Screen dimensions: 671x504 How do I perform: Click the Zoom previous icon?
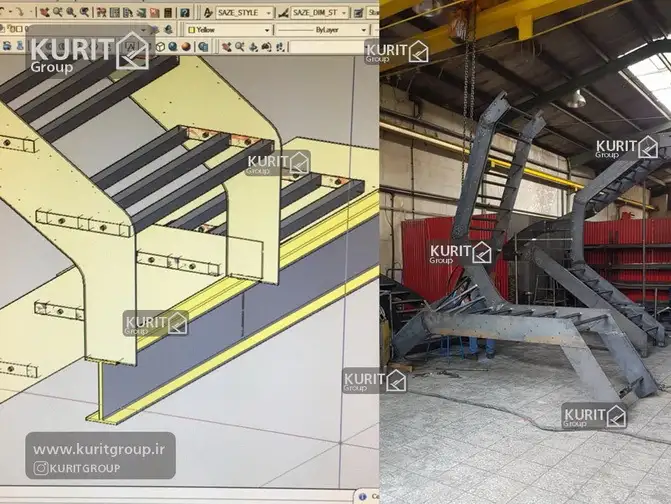[x=85, y=12]
